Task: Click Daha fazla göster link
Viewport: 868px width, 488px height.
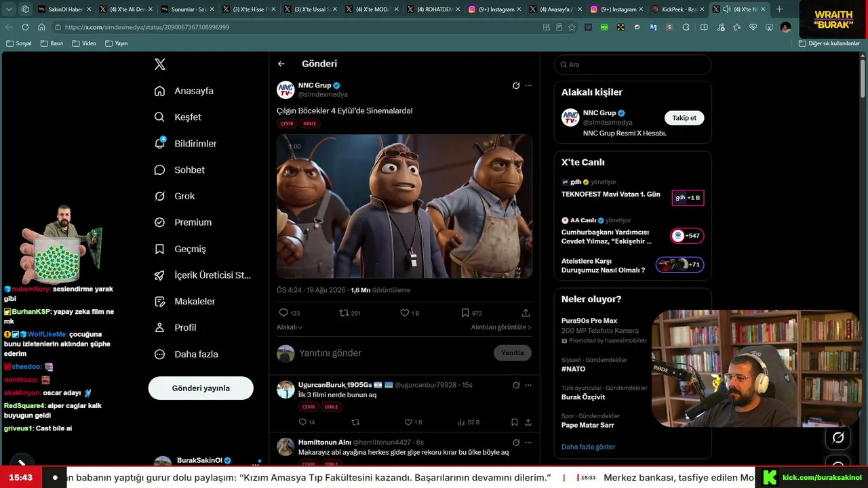Action: 589,447
